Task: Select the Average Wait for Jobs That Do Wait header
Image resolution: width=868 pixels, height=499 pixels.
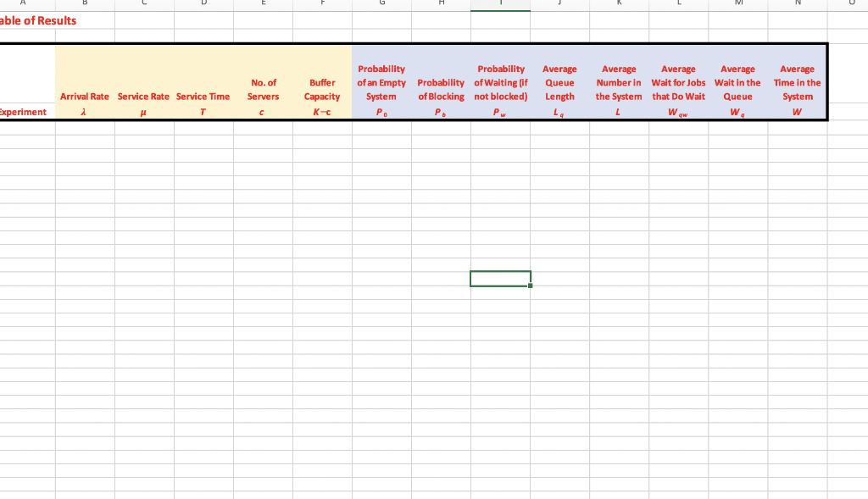Action: click(x=678, y=82)
